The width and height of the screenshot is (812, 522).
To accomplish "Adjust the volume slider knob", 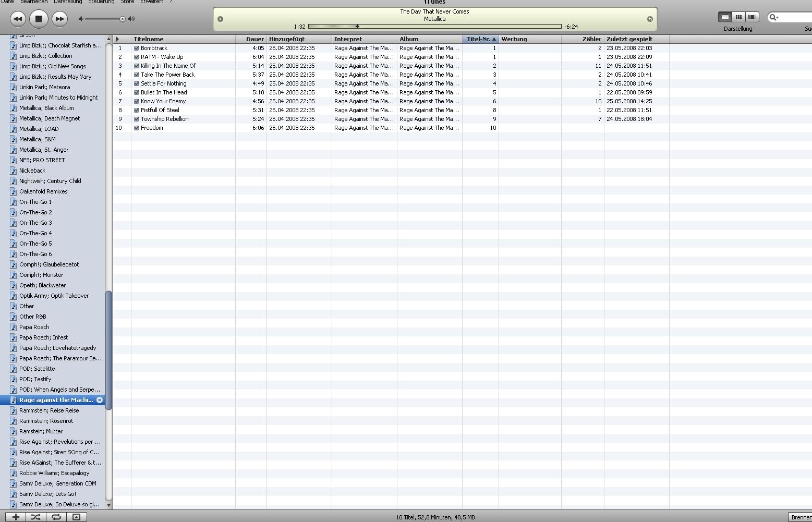I will pyautogui.click(x=123, y=19).
